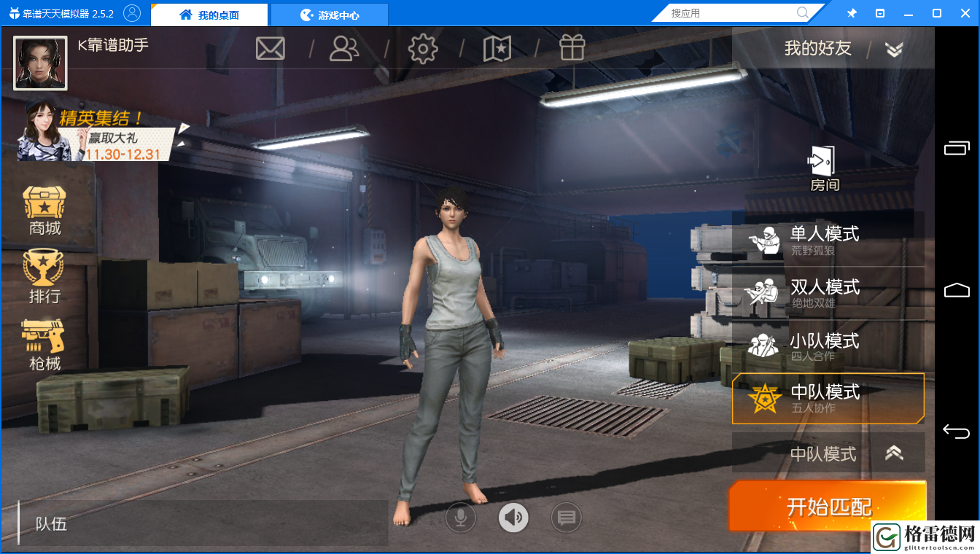
Task: Select 单人模式 solo mode
Action: click(x=828, y=239)
